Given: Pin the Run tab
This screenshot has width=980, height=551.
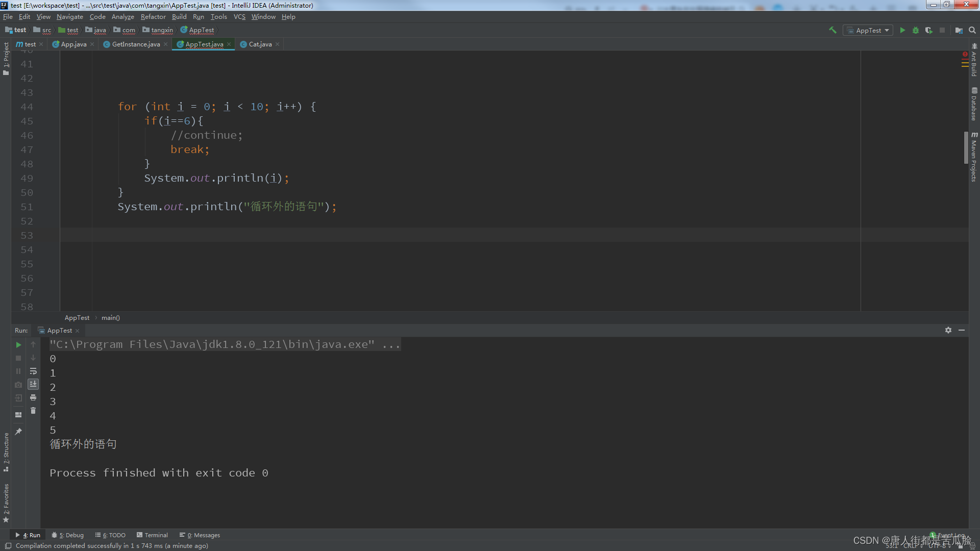Looking at the screenshot, I should coord(18,432).
